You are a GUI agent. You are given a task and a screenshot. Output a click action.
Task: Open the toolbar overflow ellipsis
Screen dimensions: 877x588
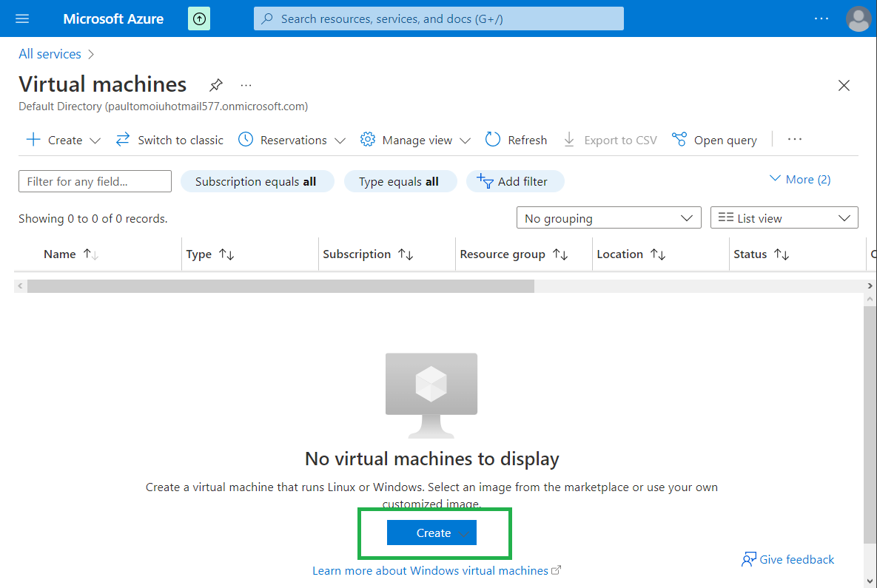point(795,139)
